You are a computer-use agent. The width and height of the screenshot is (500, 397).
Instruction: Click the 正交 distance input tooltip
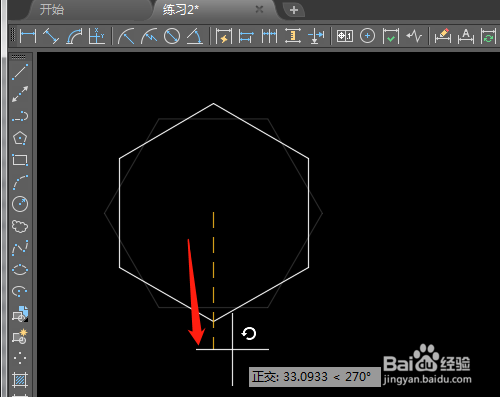tap(315, 377)
